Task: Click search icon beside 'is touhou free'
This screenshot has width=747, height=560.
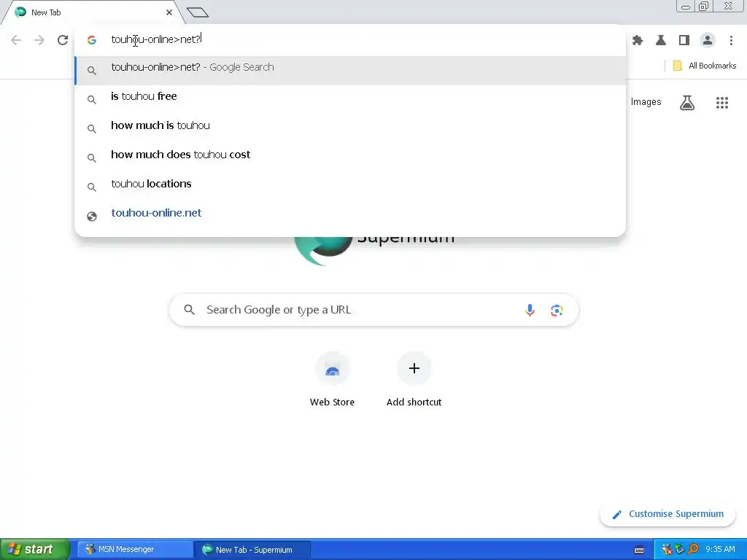Action: click(92, 100)
